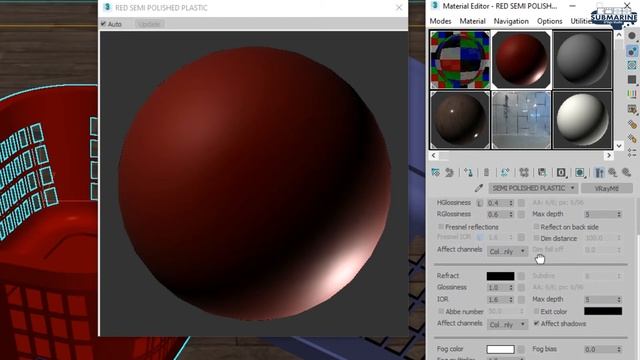Open Sample UV Tiling flyout
Viewport: 640px width, 360px height.
click(632, 79)
